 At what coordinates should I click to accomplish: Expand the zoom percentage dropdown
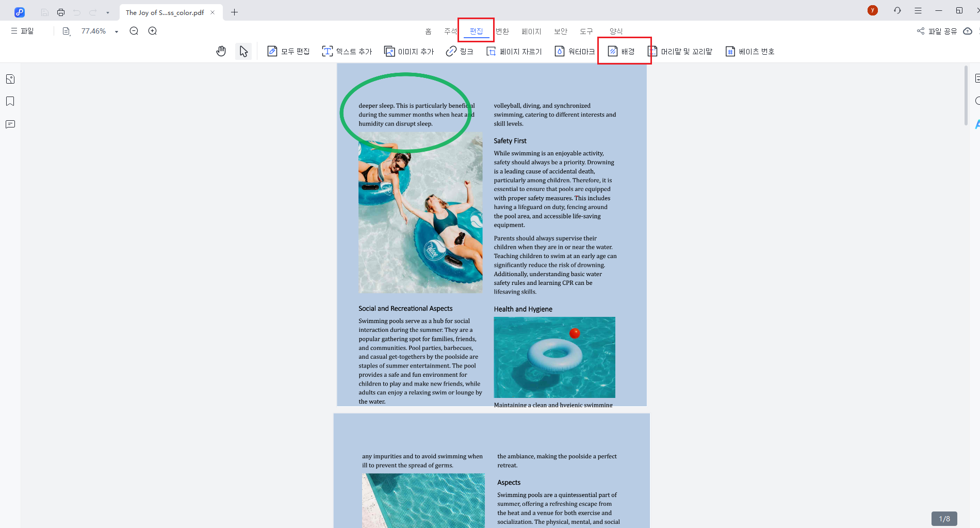coord(117,31)
